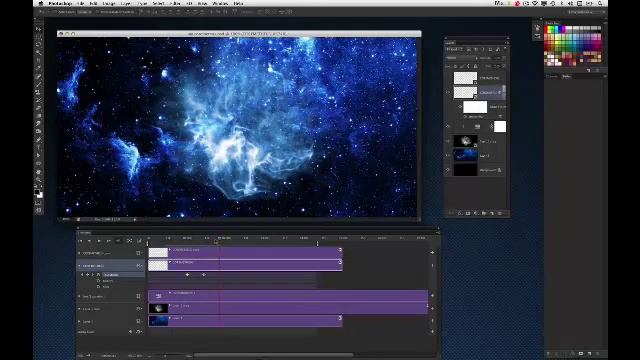Hide the grayscale Layer 2 copy layer
Screen dimensions: 640x360
coord(448,141)
